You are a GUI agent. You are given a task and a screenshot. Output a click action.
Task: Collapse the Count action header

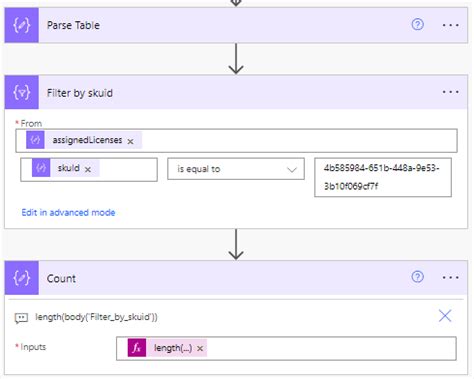pyautogui.click(x=236, y=278)
